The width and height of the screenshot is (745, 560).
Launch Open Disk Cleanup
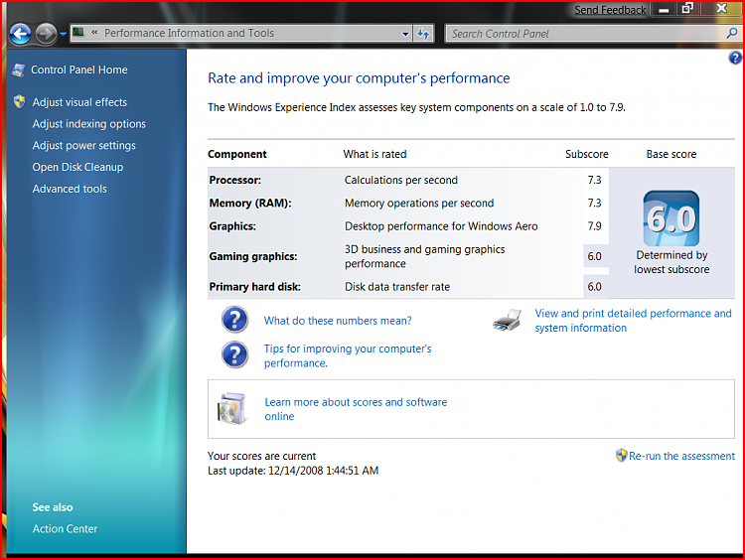77,167
